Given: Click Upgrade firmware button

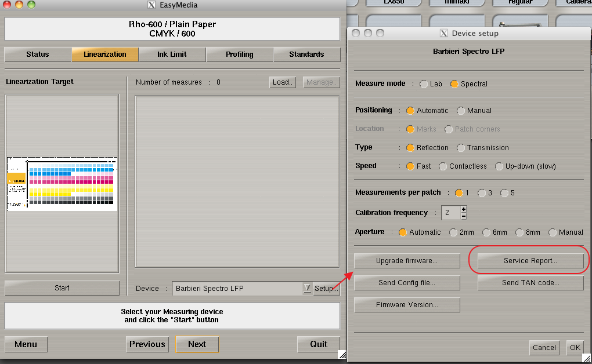Looking at the screenshot, I should 406,261.
